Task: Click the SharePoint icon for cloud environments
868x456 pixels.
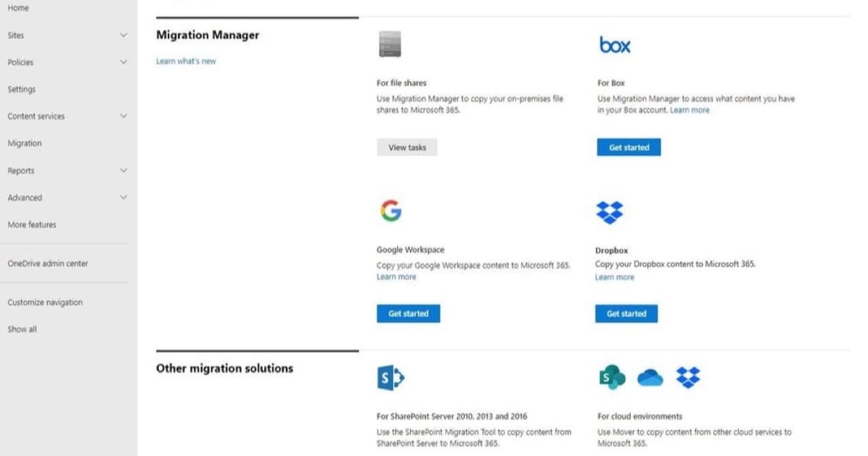Action: point(612,377)
